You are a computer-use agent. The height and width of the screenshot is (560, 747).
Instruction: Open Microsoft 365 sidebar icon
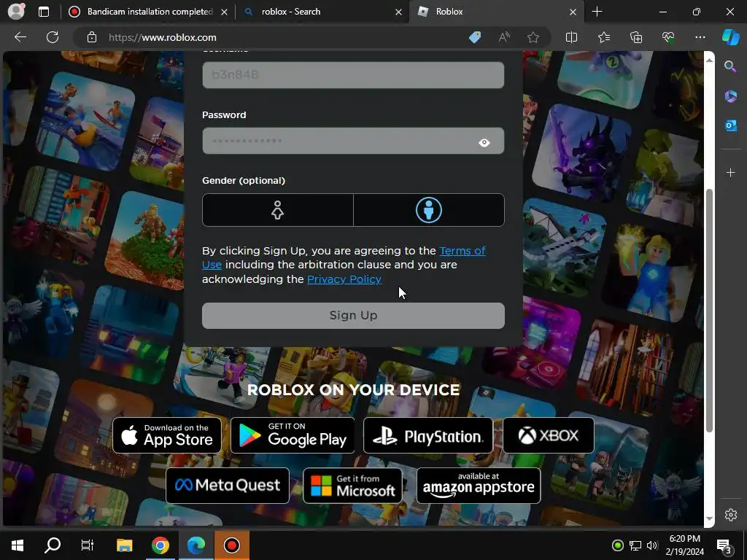(730, 96)
